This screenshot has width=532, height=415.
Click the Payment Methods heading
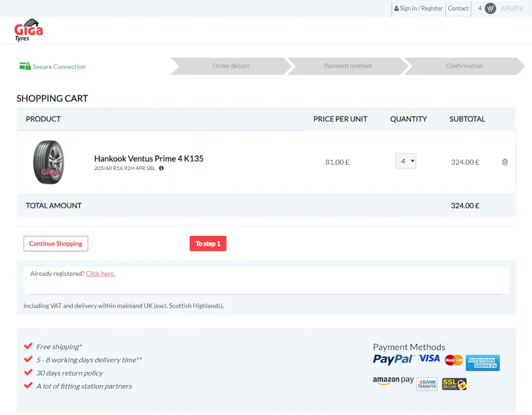(x=409, y=347)
